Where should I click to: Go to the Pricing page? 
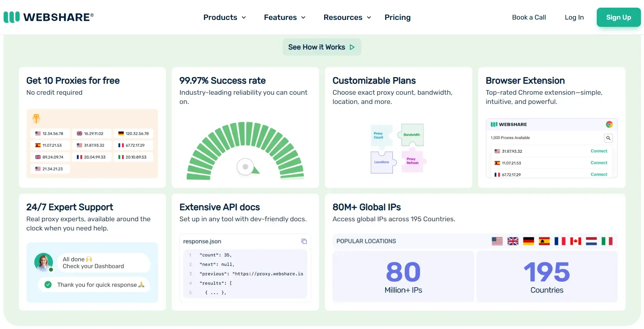click(x=397, y=17)
